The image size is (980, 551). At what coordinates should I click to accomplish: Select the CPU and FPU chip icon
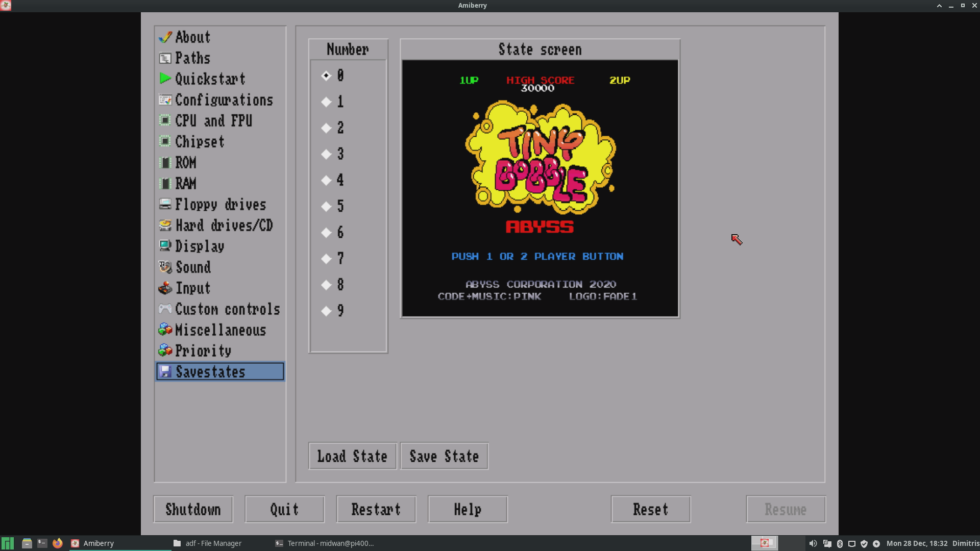165,120
